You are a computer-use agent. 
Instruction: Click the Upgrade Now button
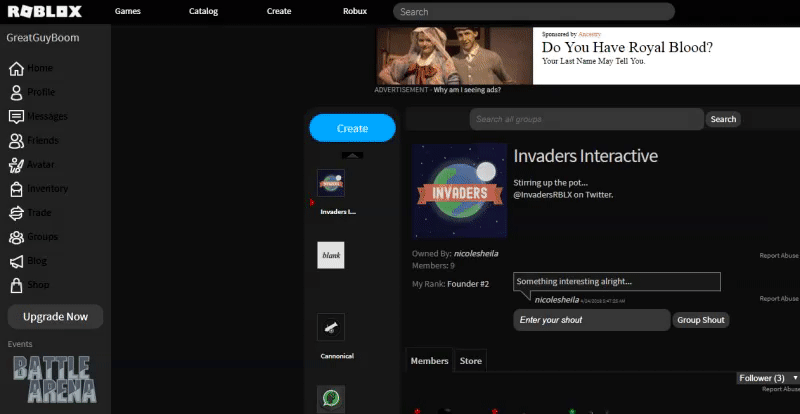(55, 317)
